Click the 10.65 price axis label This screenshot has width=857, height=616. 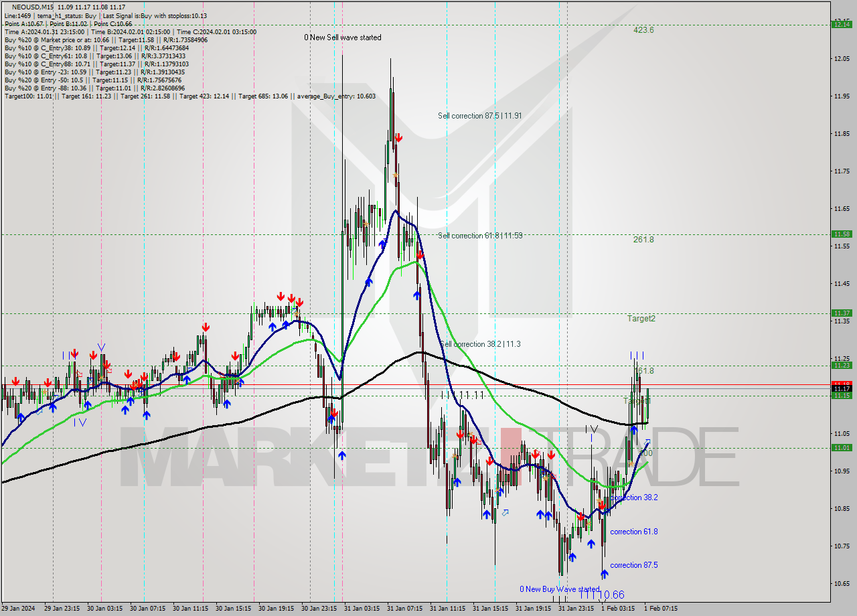pos(842,583)
